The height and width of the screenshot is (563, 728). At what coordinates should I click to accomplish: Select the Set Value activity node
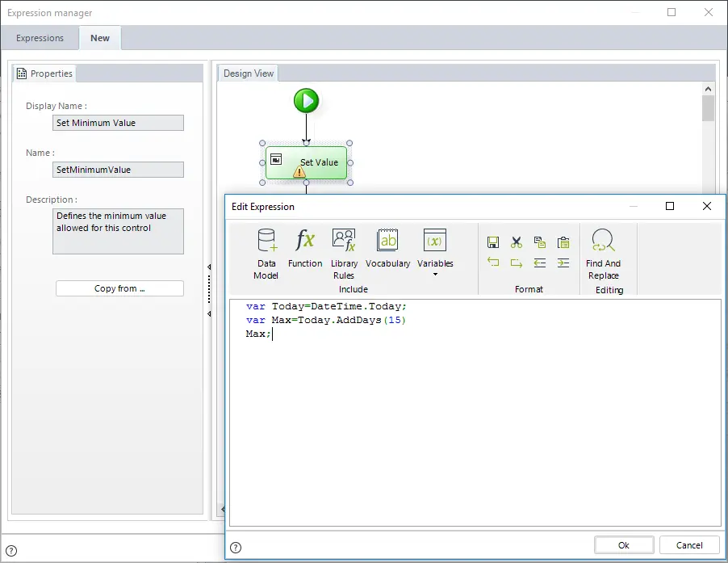click(307, 162)
